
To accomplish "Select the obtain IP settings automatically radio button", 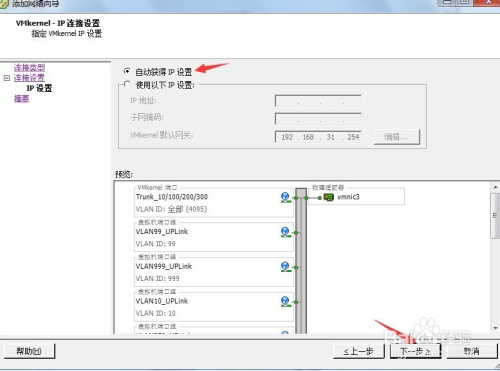I will (127, 71).
